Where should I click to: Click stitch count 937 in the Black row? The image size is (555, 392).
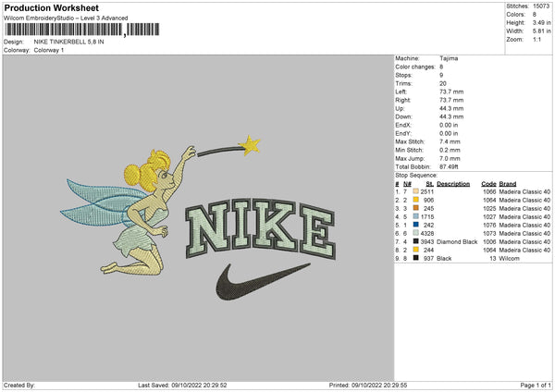click(428, 259)
